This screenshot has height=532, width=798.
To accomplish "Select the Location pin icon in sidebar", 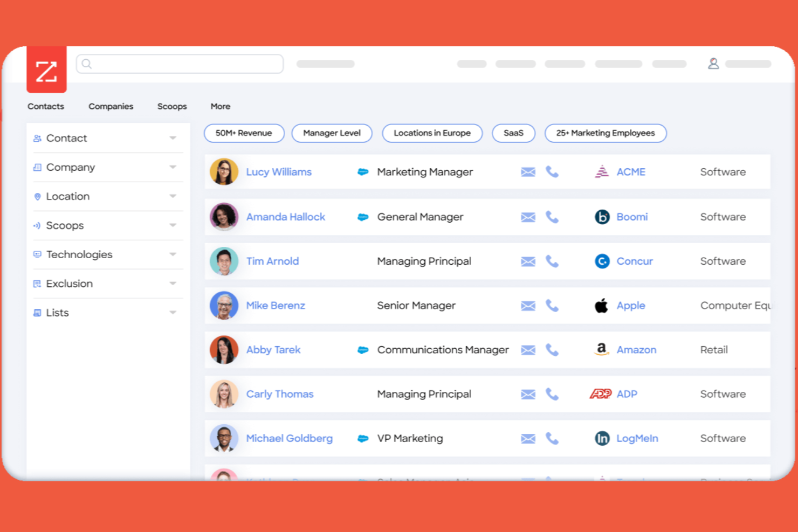I will click(x=37, y=196).
